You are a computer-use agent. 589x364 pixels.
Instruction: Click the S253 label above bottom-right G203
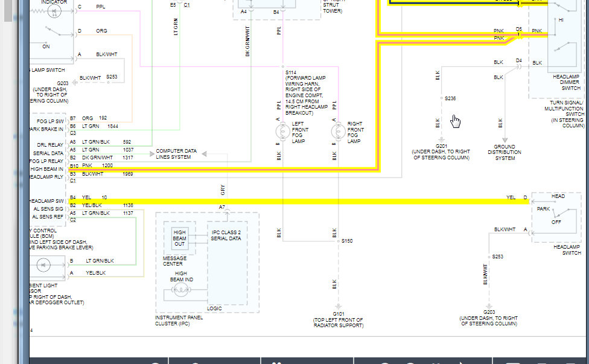pos(498,257)
